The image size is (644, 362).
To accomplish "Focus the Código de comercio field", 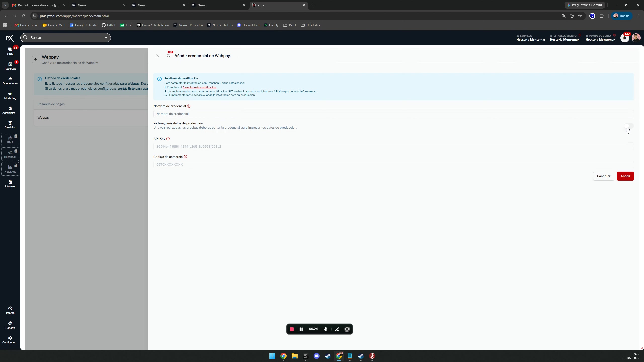I will (x=393, y=164).
